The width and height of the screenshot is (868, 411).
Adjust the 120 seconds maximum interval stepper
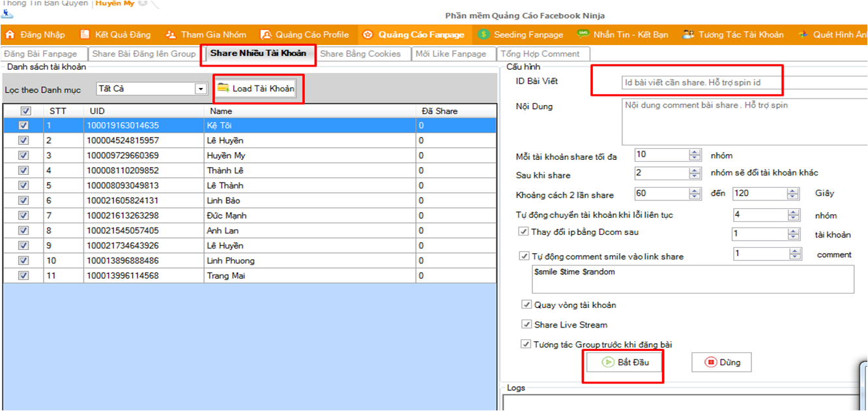[792, 194]
